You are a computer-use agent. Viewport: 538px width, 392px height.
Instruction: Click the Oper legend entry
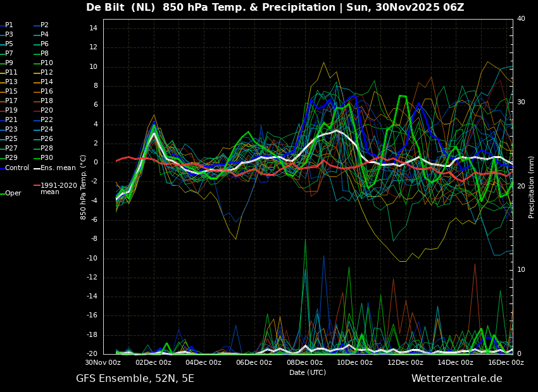coord(11,193)
